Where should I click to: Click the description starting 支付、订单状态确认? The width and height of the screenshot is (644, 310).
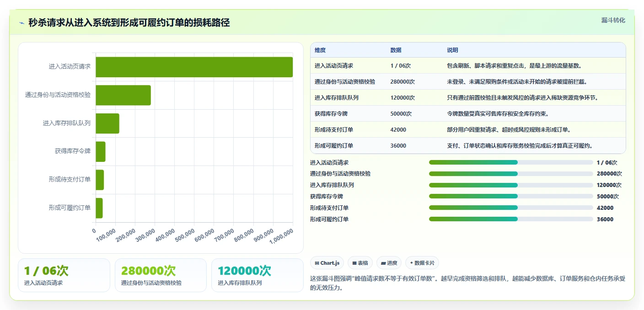pyautogui.click(x=520, y=145)
